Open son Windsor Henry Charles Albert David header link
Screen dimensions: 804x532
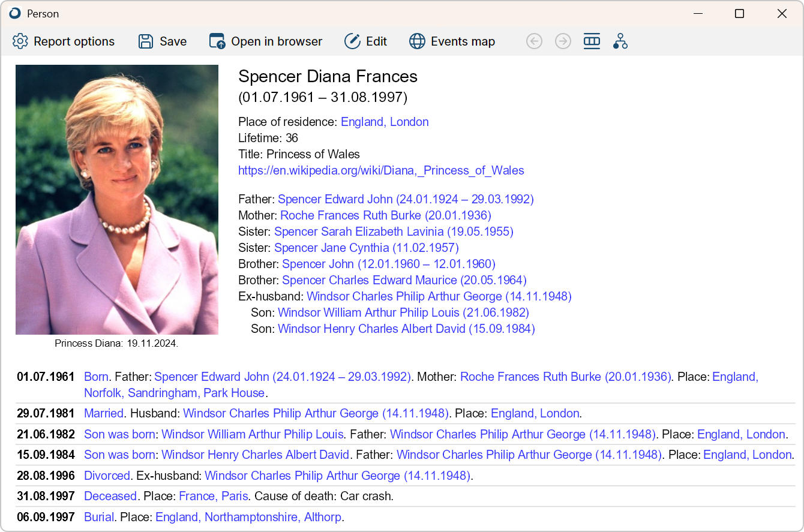coord(406,329)
